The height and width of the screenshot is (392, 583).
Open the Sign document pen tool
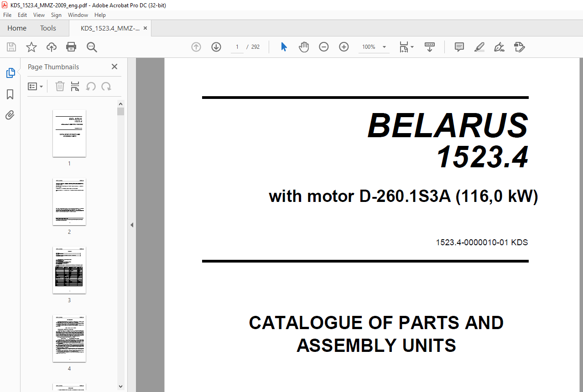(x=500, y=47)
